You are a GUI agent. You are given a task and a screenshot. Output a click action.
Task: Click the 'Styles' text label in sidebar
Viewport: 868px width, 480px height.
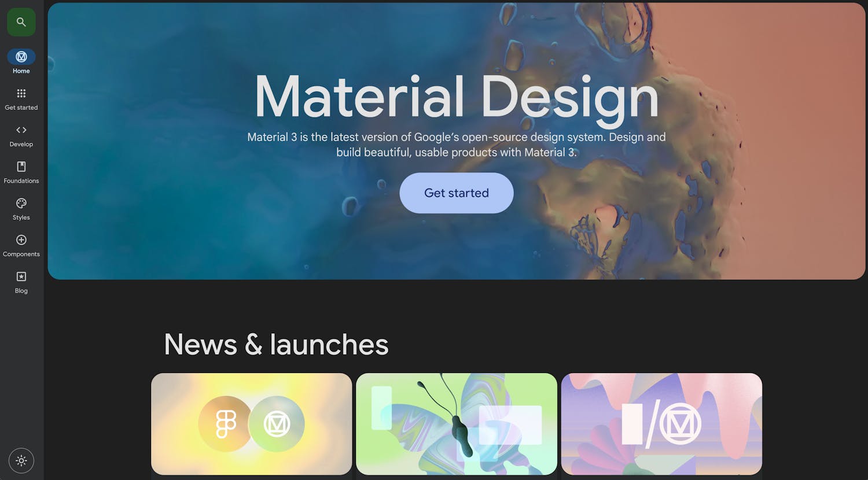[21, 217]
